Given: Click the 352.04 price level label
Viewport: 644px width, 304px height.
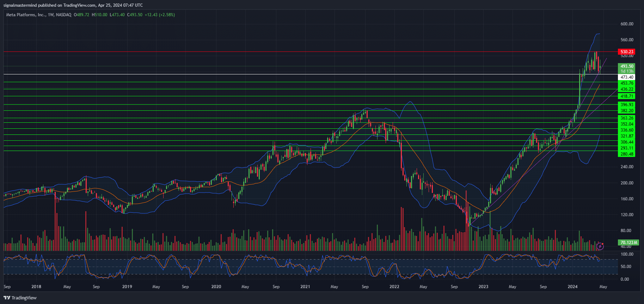Looking at the screenshot, I should point(627,124).
